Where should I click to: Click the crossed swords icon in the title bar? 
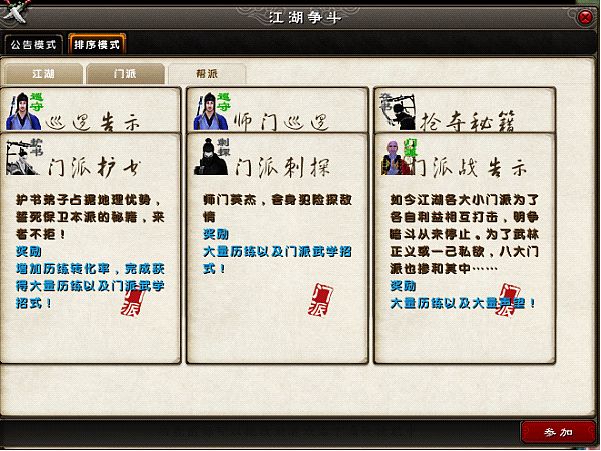[x=14, y=11]
